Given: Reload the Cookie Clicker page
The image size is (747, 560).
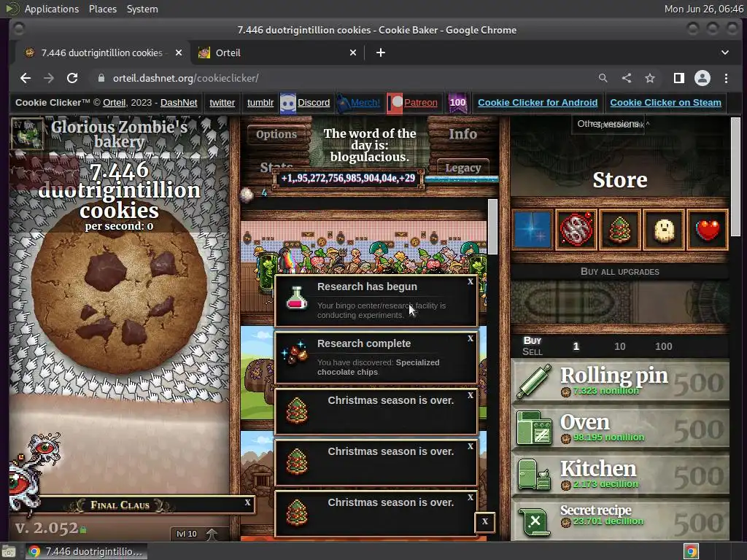Looking at the screenshot, I should coord(72,78).
